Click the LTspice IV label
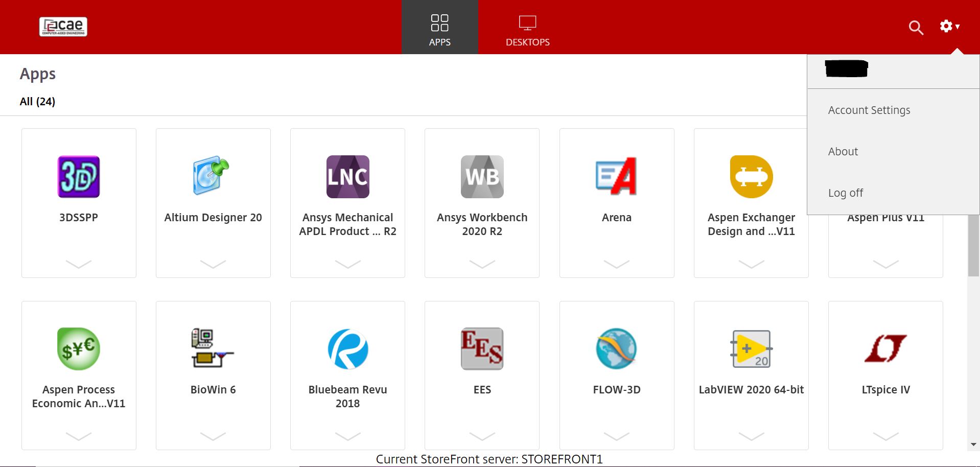Screen dimensions: 980x467 pyautogui.click(x=885, y=390)
